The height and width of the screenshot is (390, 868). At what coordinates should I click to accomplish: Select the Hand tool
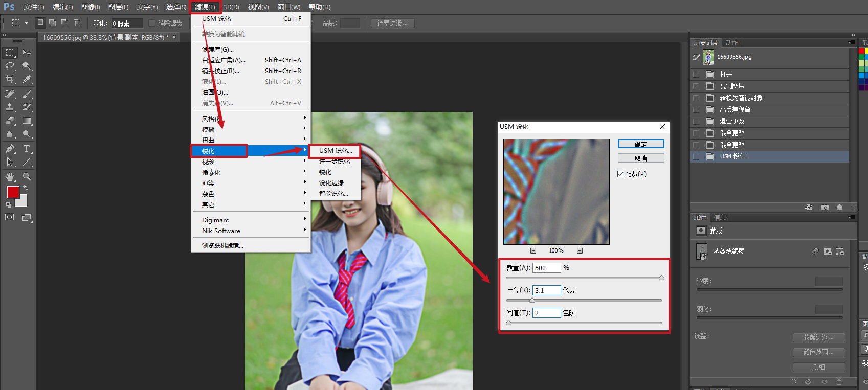(10, 177)
